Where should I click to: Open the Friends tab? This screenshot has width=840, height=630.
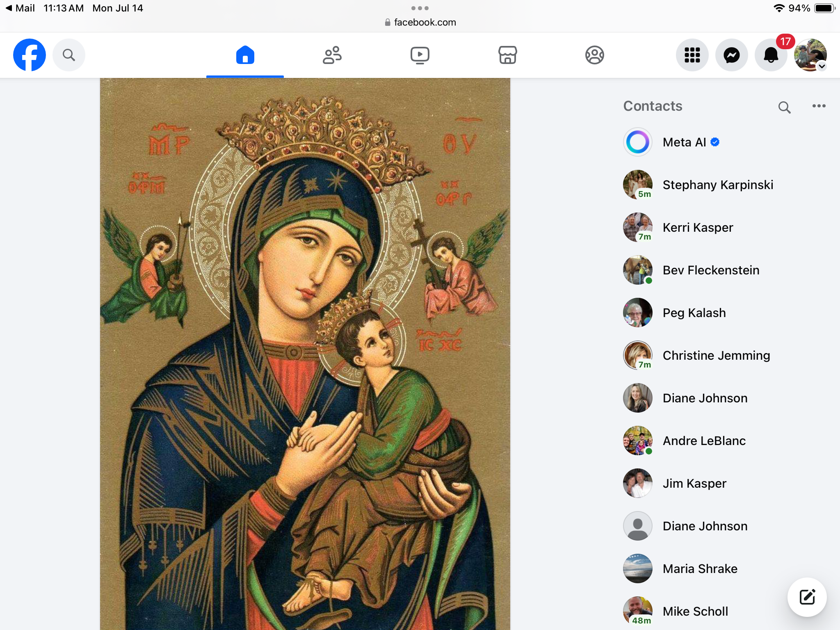click(332, 55)
